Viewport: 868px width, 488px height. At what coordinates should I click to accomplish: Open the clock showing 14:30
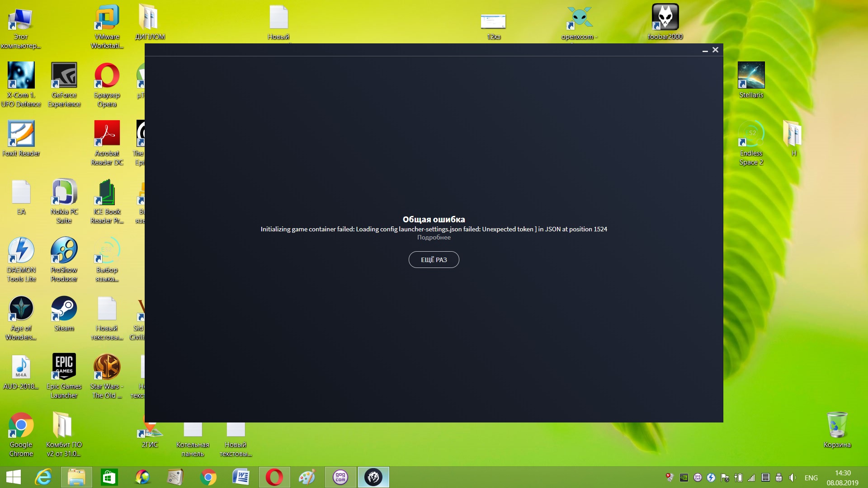[x=842, y=478]
